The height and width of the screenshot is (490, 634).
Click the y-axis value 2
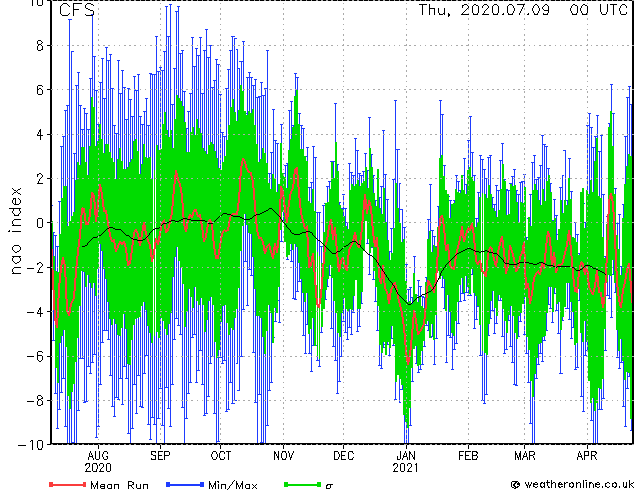pyautogui.click(x=40, y=179)
